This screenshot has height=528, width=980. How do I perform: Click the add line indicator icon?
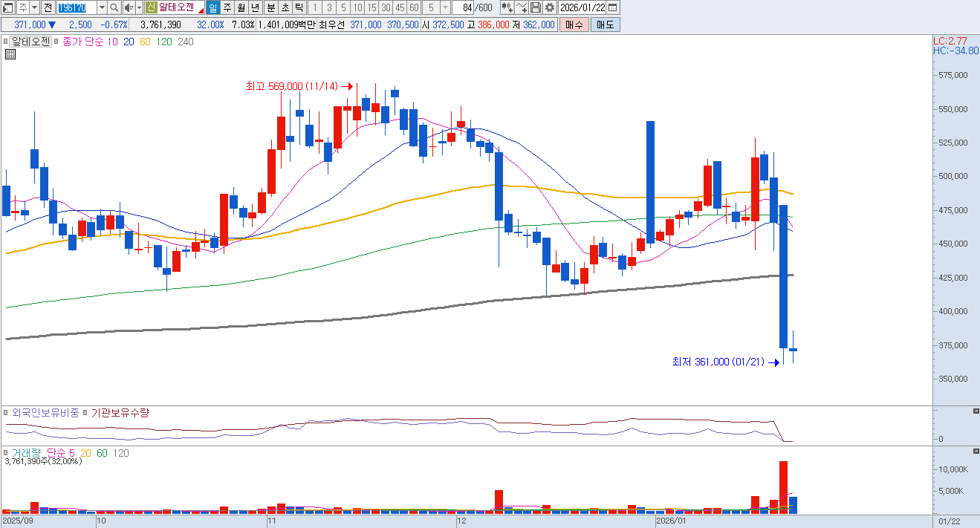pos(522,7)
